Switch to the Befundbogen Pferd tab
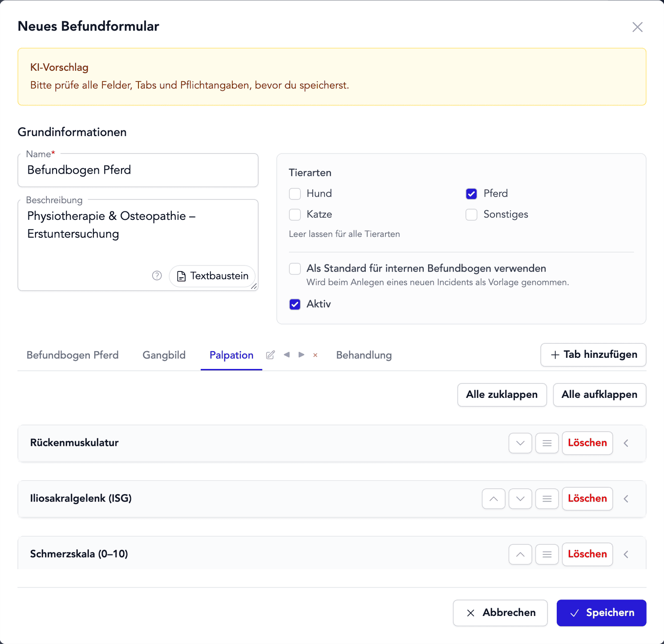664x644 pixels. pyautogui.click(x=73, y=355)
